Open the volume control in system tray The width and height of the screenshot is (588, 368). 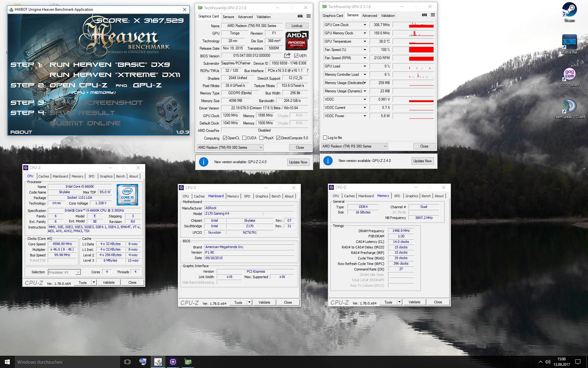point(548,362)
